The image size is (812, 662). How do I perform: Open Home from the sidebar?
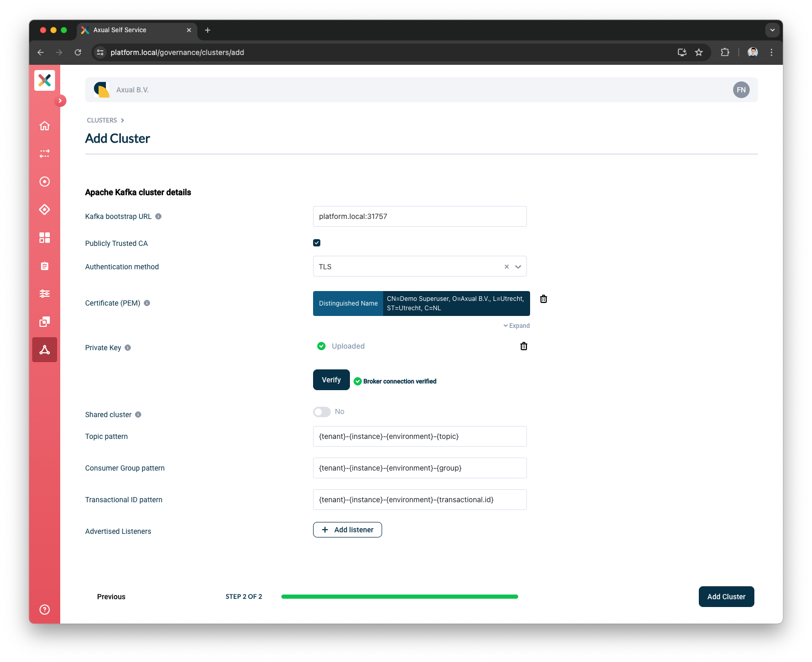(x=45, y=126)
